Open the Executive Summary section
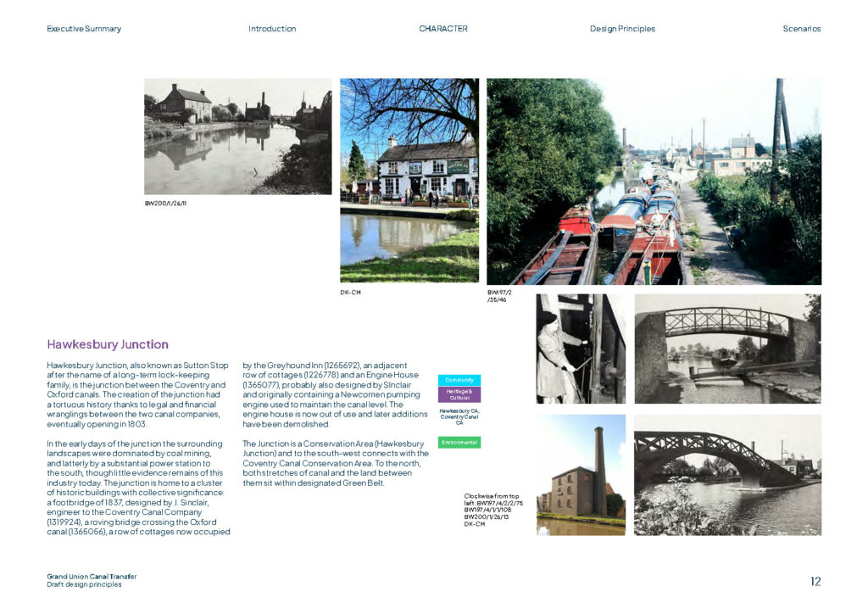 pos(84,29)
